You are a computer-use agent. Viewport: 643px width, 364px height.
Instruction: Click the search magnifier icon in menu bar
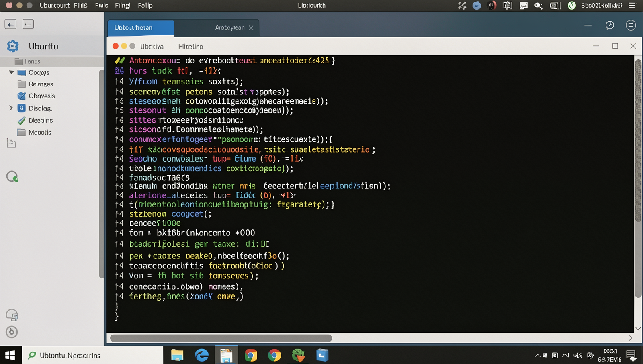click(539, 6)
